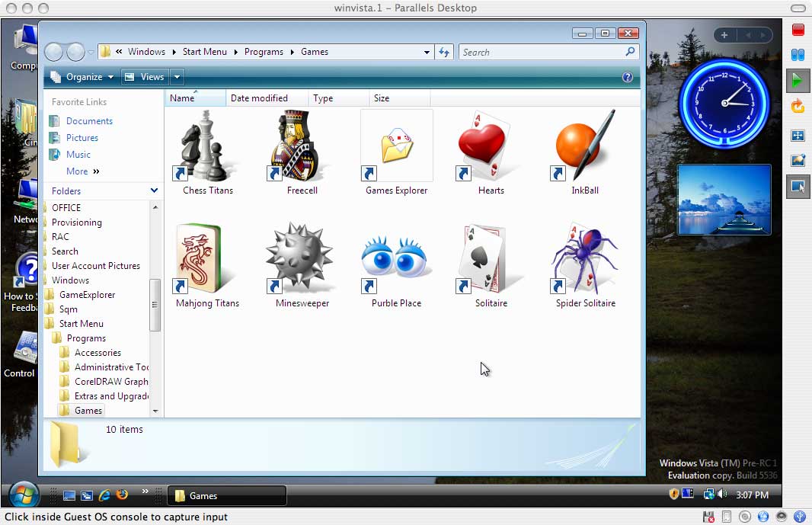Open the Views dropdown arrow
This screenshot has height=525, width=812.
177,77
